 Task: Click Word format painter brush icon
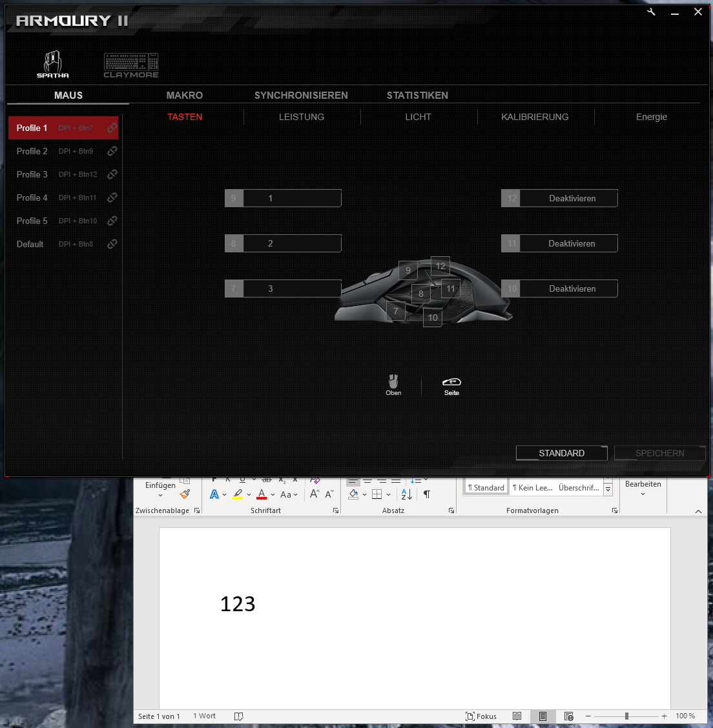tap(185, 494)
